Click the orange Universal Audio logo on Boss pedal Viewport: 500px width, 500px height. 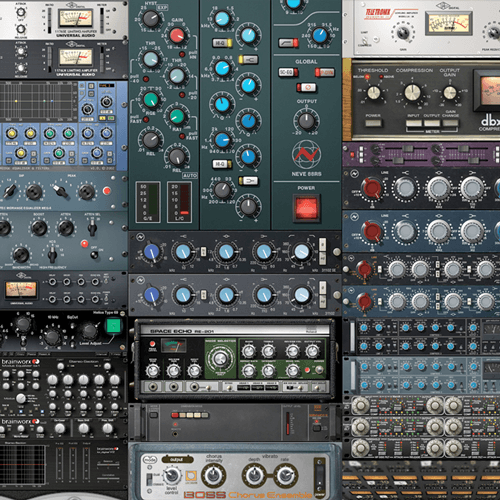click(x=191, y=476)
